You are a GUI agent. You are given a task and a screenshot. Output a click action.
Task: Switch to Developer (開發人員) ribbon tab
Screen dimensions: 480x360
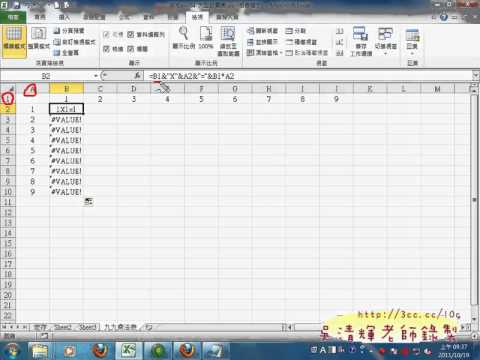(x=227, y=17)
